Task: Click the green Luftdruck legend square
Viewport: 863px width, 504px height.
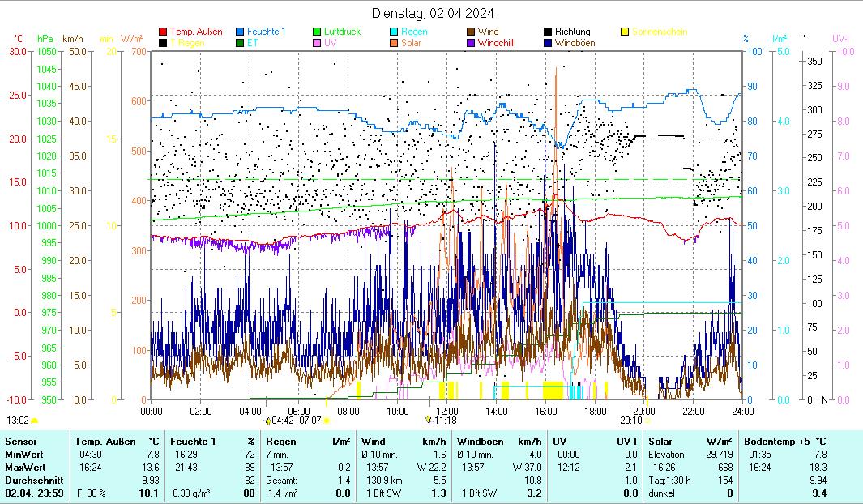Action: coord(318,32)
